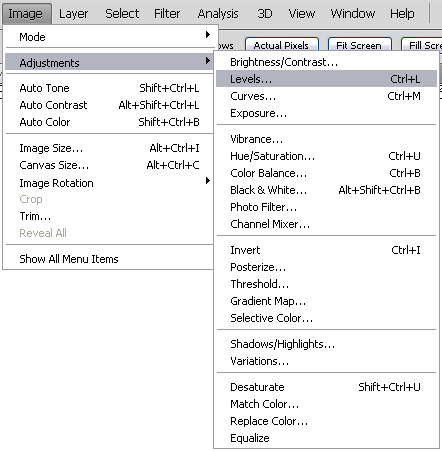Open the Exposure adjustment
442x451 pixels.
(326, 113)
